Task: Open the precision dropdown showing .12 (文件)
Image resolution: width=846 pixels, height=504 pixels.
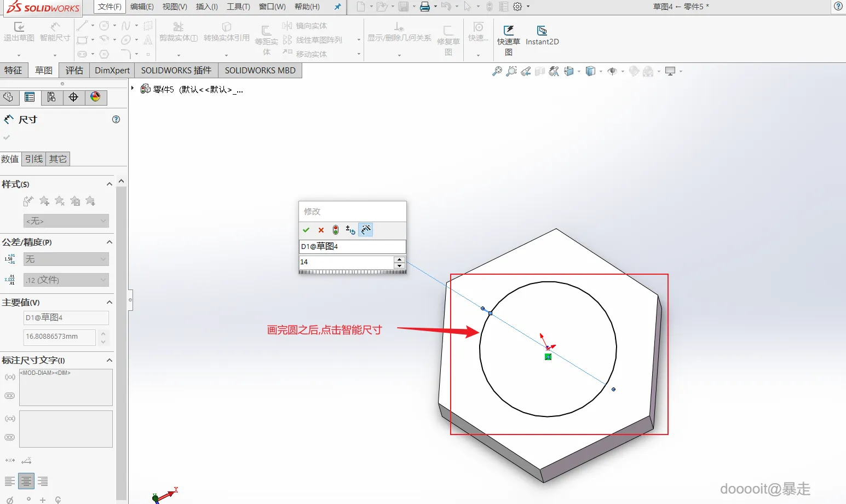Action: tap(66, 280)
